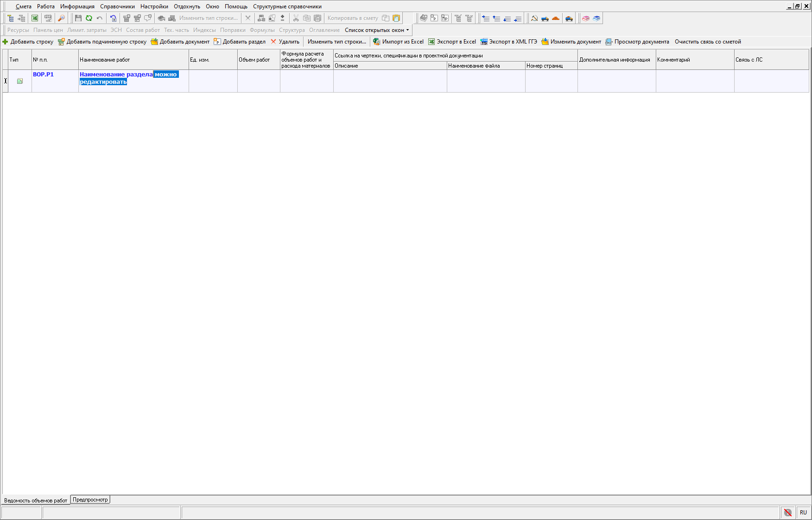Click the 'Ед. изм.' cell in row ВОР.Р1
This screenshot has height=520, width=812.
click(x=213, y=81)
